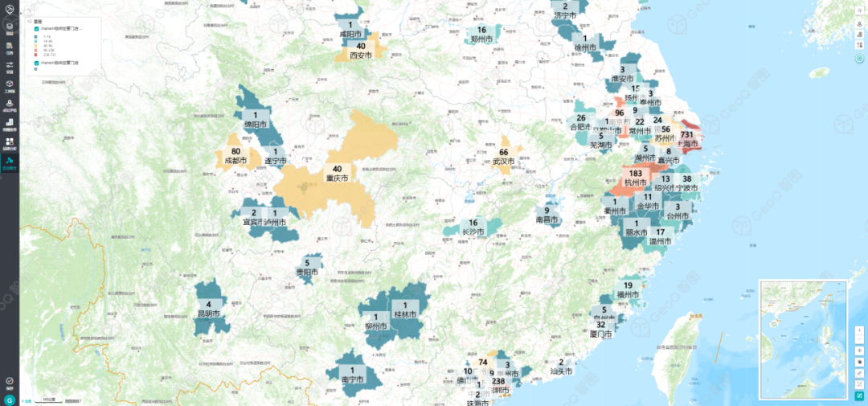Image resolution: width=868 pixels, height=406 pixels.
Task: Click the 汕头市 2 map label
Action: [561, 367]
